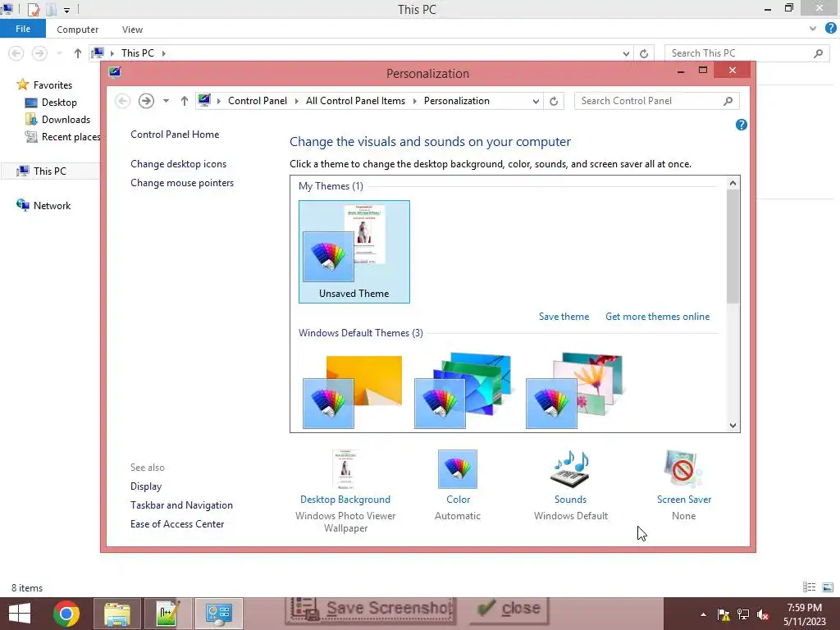Expand the This PC ribbon chevron
Viewport: 840px width, 630px height.
[x=813, y=29]
